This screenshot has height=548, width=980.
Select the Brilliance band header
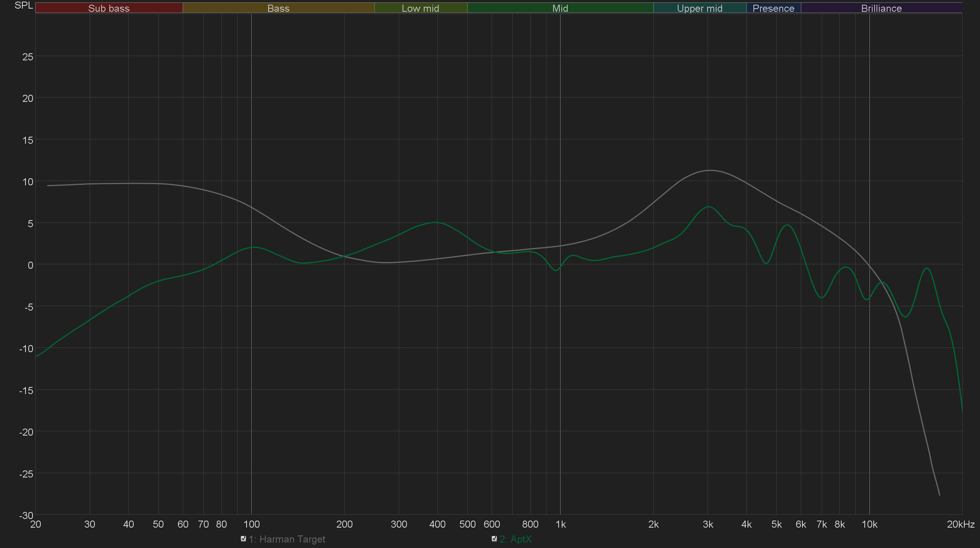pos(881,8)
